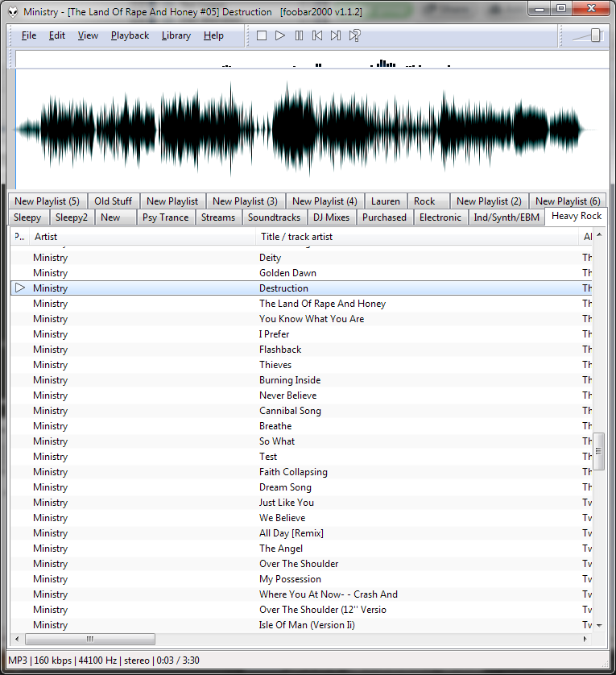616x675 pixels.
Task: Sort by Title / track artist column header
Action: click(417, 237)
